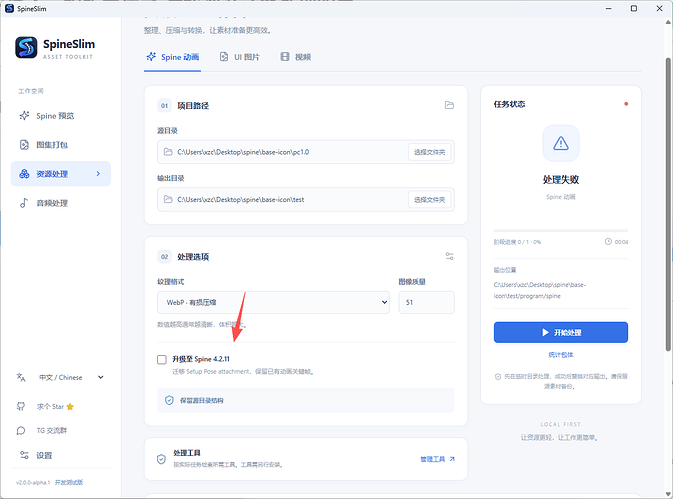673x499 pixels.
Task: Click the clock icon beside 00:04
Action: tap(608, 242)
